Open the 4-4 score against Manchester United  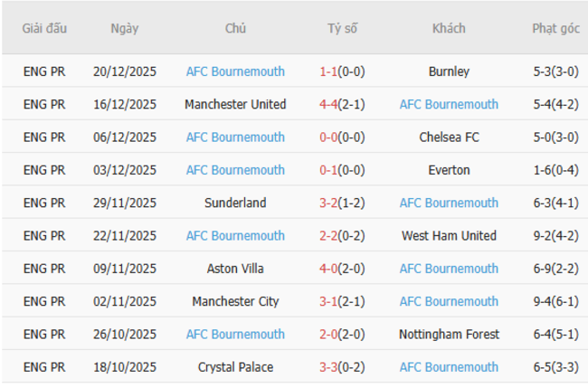click(328, 105)
